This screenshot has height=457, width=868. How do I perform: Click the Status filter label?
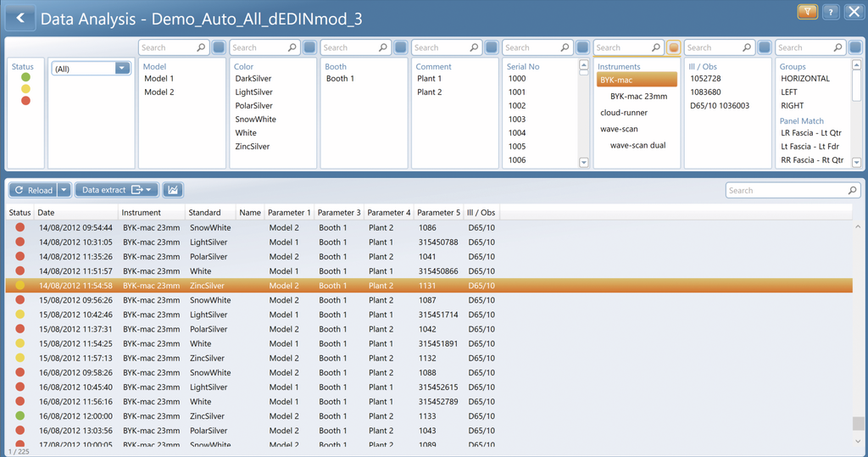(23, 66)
